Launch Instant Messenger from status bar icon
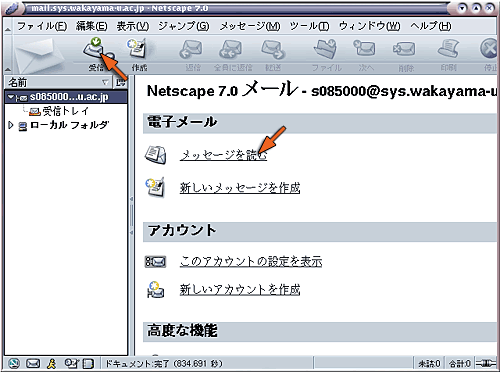This screenshot has width=500, height=372. 52,363
